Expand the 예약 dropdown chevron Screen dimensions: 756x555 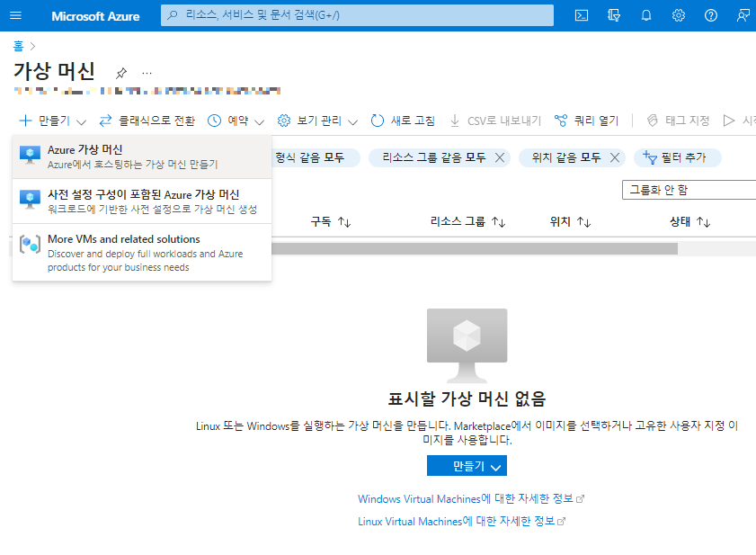click(x=260, y=122)
